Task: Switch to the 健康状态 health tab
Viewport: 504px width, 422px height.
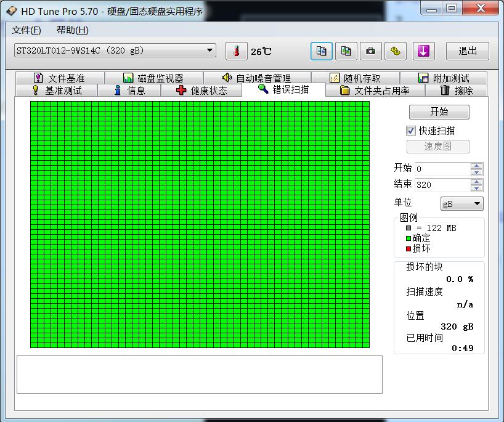Action: pyautogui.click(x=201, y=91)
